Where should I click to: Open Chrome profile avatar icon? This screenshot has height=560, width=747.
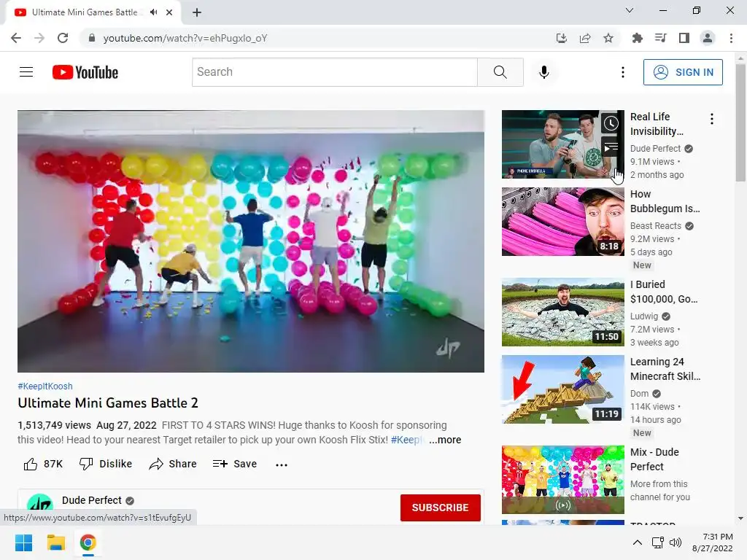[708, 38]
